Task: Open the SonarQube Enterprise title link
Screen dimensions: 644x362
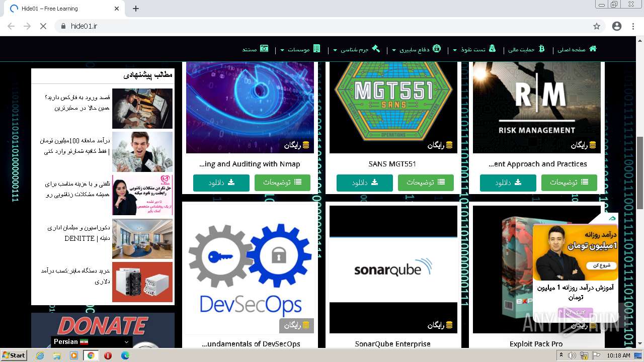Action: [393, 344]
